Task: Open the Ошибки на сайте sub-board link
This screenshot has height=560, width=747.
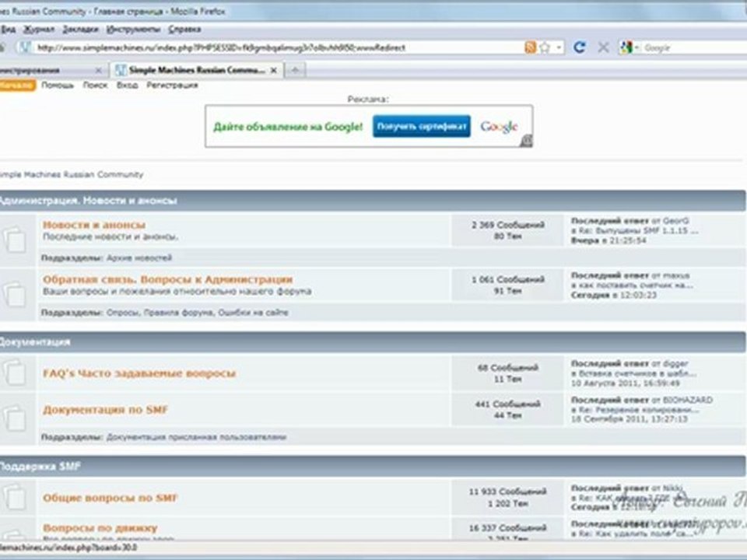Action: pos(253,313)
